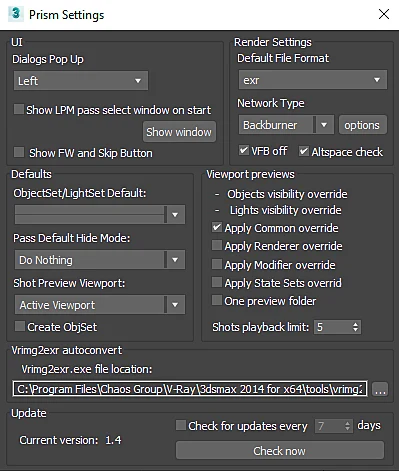399x471 pixels.
Task: Open the Shot Preview Viewport dropdown
Action: tap(100, 305)
